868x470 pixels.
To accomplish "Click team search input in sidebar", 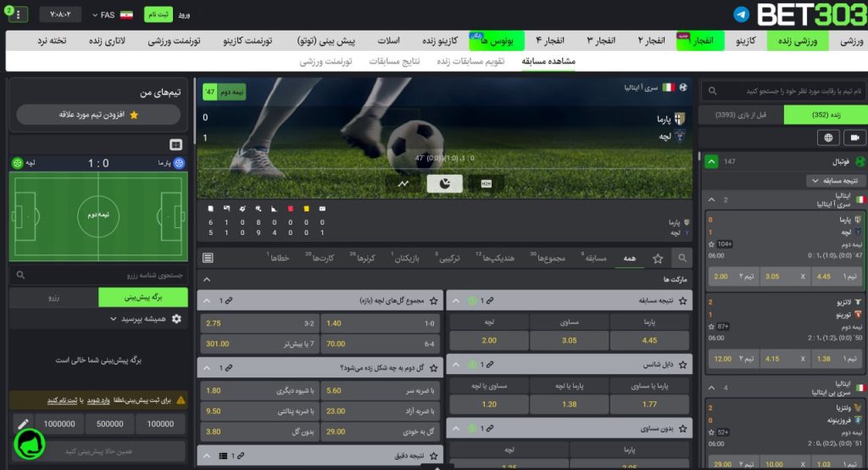I will [x=783, y=91].
